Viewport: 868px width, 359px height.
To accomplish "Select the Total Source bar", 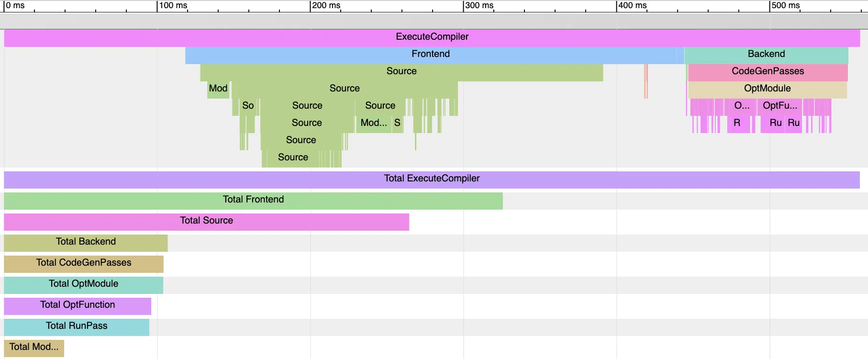I will coord(206,221).
